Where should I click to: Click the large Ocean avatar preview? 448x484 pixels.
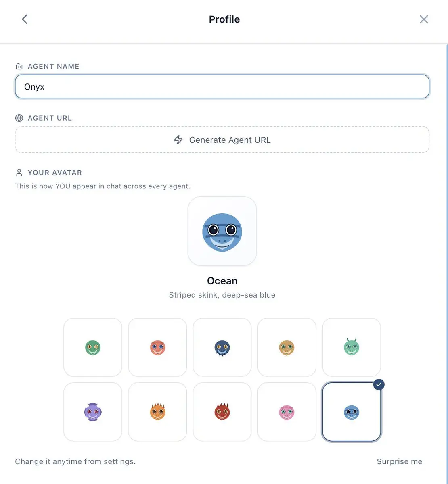[222, 231]
